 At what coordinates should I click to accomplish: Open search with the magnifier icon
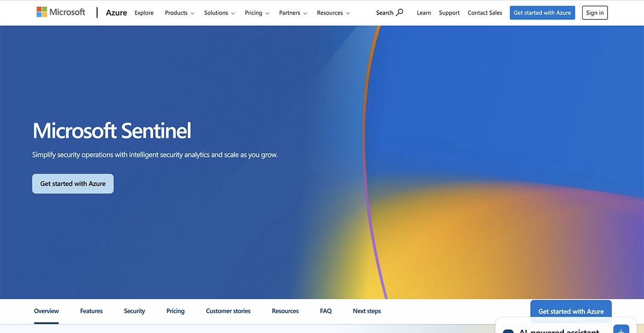point(400,12)
